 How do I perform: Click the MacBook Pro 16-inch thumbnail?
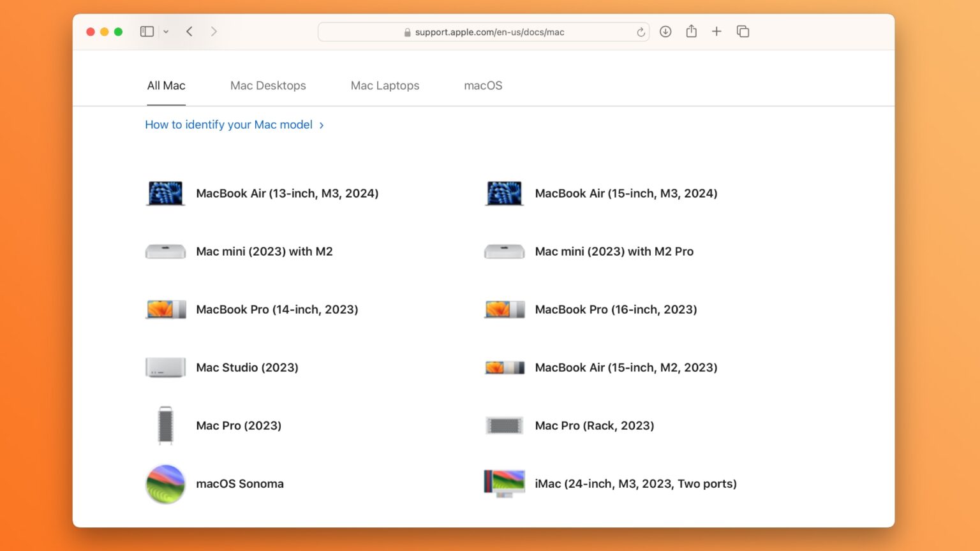[504, 309]
